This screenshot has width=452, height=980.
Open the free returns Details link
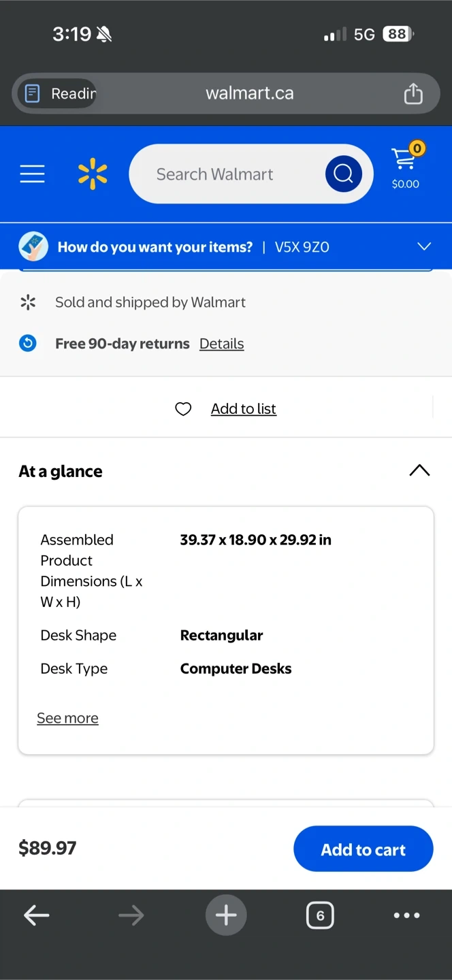[221, 344]
